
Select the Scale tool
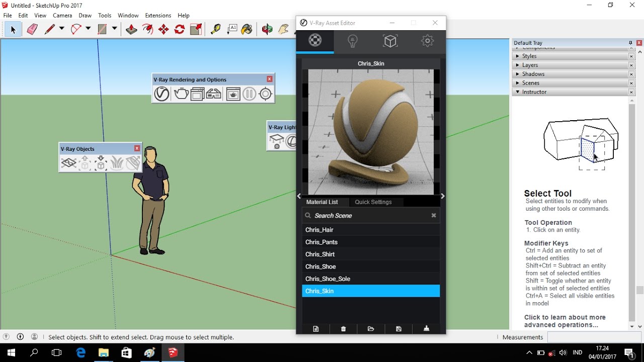click(196, 30)
